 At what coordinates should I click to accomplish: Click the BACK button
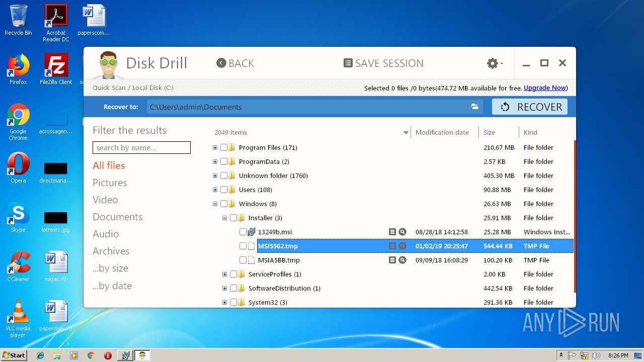235,63
